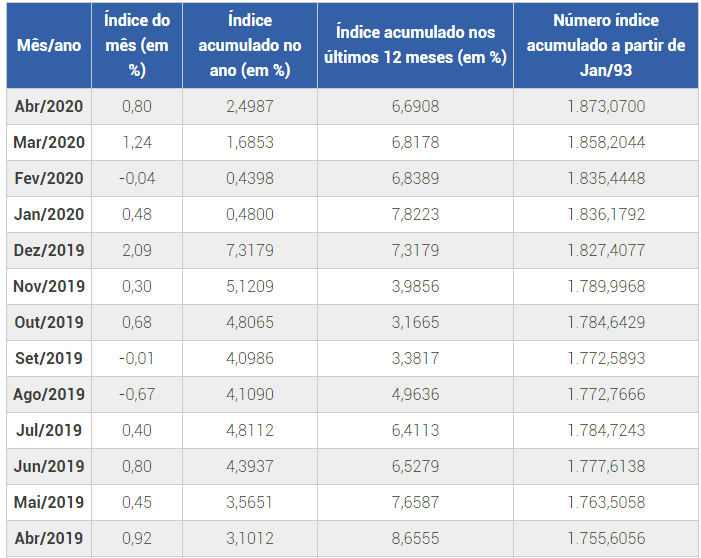The width and height of the screenshot is (701, 558).
Task: Select Jan/2020 cell showing 7,8223
Action: (x=414, y=214)
